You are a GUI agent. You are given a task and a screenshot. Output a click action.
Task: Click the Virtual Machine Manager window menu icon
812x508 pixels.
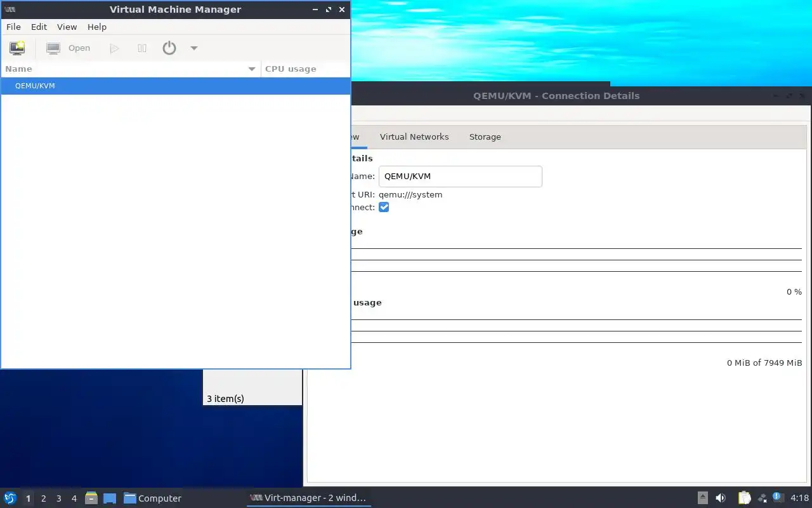(10, 10)
